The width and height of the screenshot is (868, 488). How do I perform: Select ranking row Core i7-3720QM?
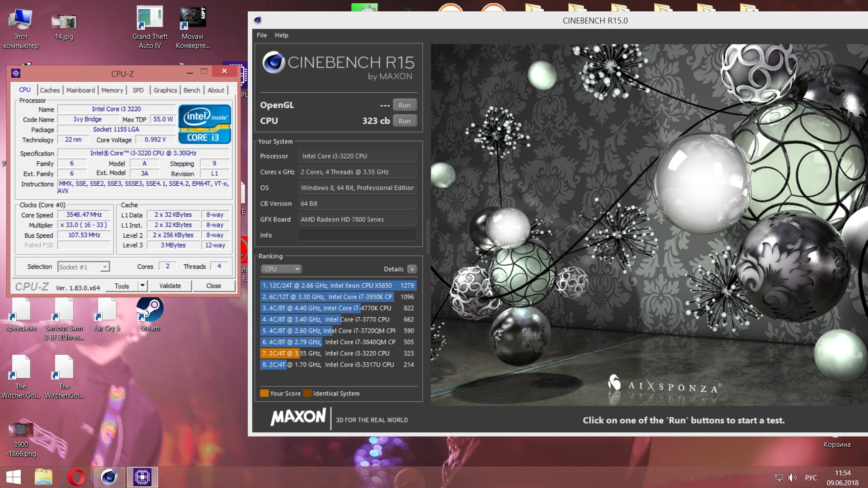click(338, 331)
